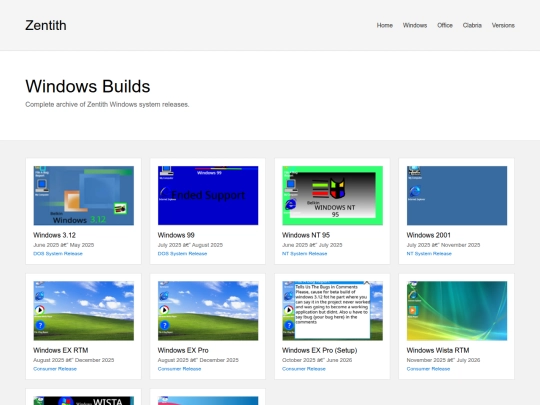Open the WISTA thumbnail in the bottom row
Viewport: 540px width, 405px height.
click(x=84, y=401)
